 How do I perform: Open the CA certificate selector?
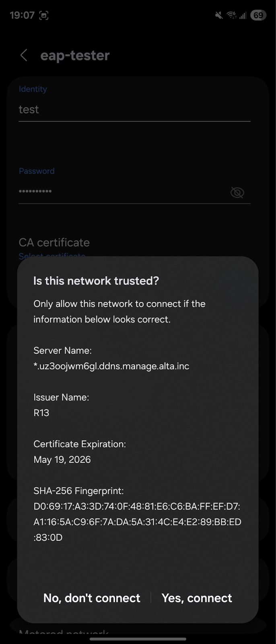54,243
